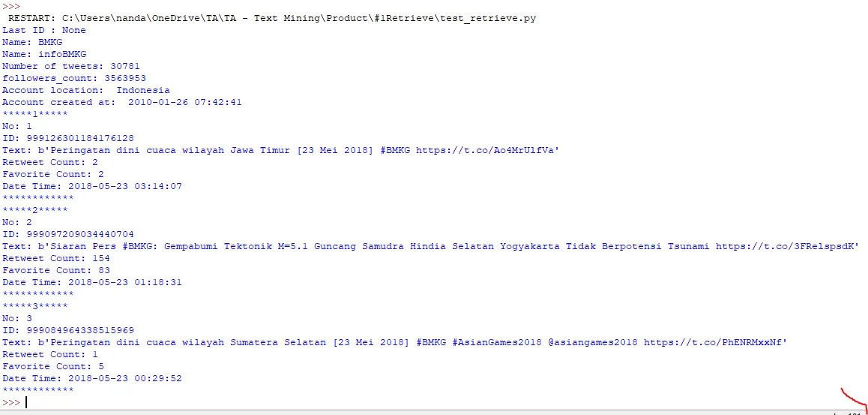This screenshot has width=868, height=415.
Task: Click the 'Favorite Count: 83' line
Action: [x=56, y=270]
